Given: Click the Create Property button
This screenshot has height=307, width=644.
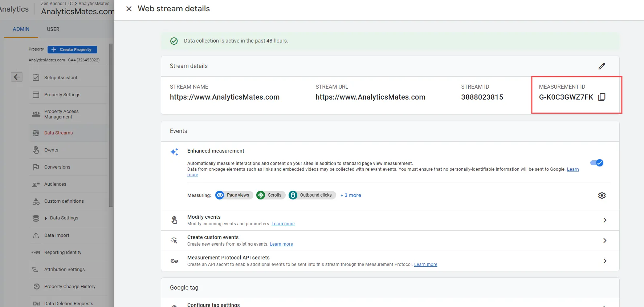Looking at the screenshot, I should coord(72,49).
